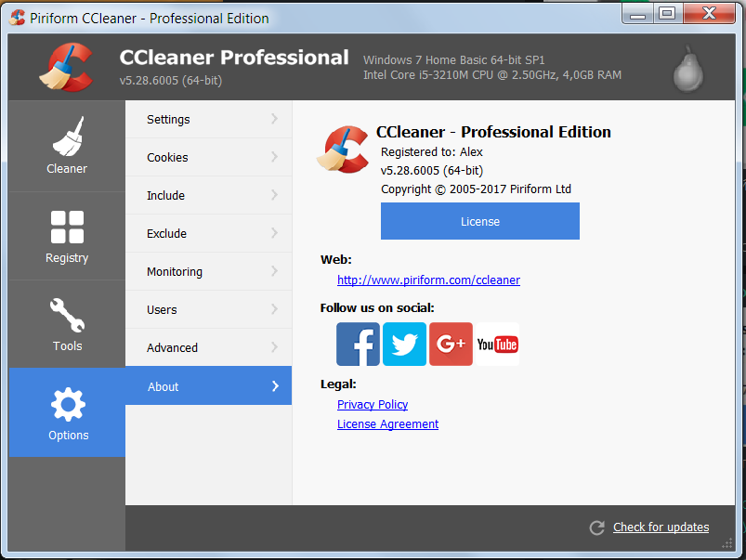Click the window resize grip corner

[x=727, y=544]
